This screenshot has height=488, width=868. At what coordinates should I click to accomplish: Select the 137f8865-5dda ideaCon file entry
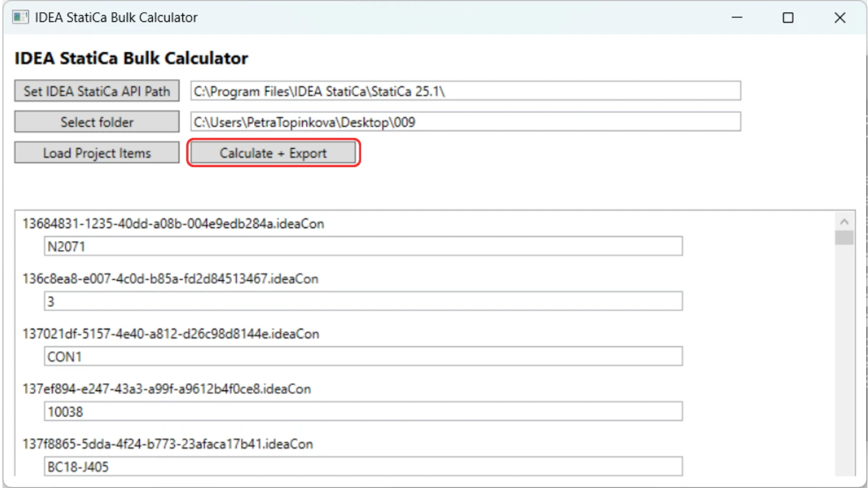168,444
